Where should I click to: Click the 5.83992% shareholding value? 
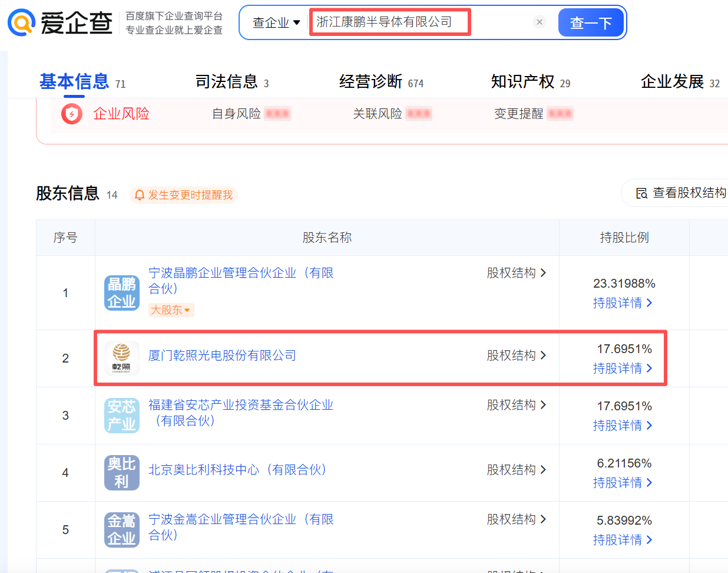tap(624, 521)
